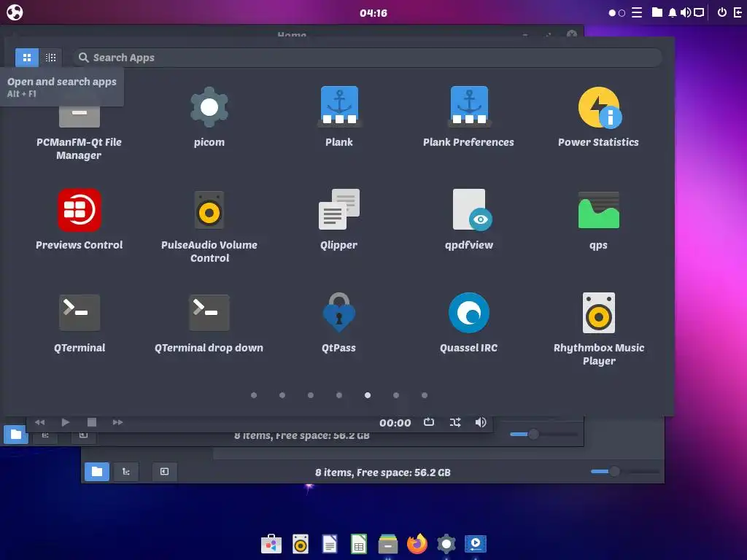Go to sixth page of apps
The height and width of the screenshot is (560, 747).
[396, 395]
